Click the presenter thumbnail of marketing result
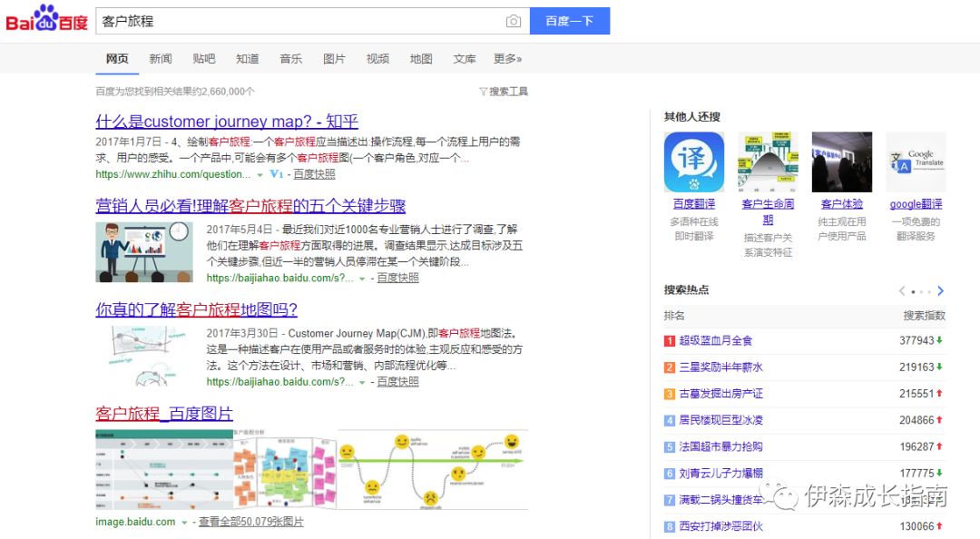The height and width of the screenshot is (539, 980). click(x=144, y=252)
